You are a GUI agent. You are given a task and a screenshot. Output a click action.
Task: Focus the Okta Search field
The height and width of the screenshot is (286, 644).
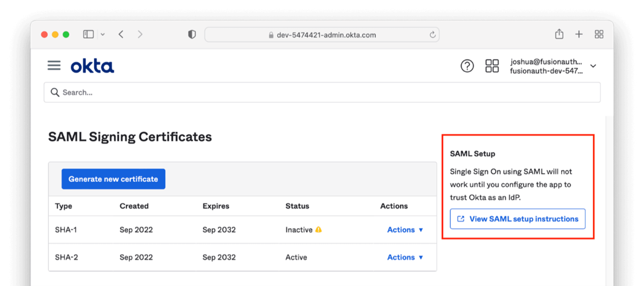pyautogui.click(x=322, y=92)
